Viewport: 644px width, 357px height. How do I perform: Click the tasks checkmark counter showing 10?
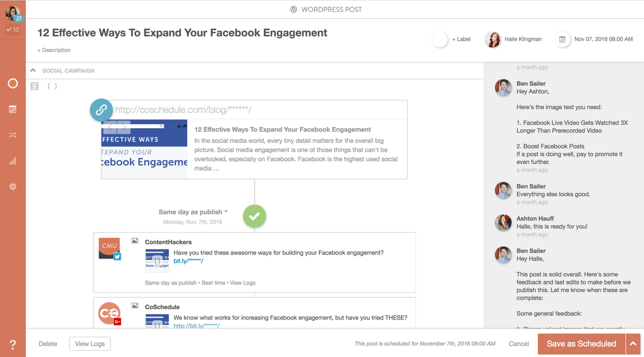(x=13, y=30)
